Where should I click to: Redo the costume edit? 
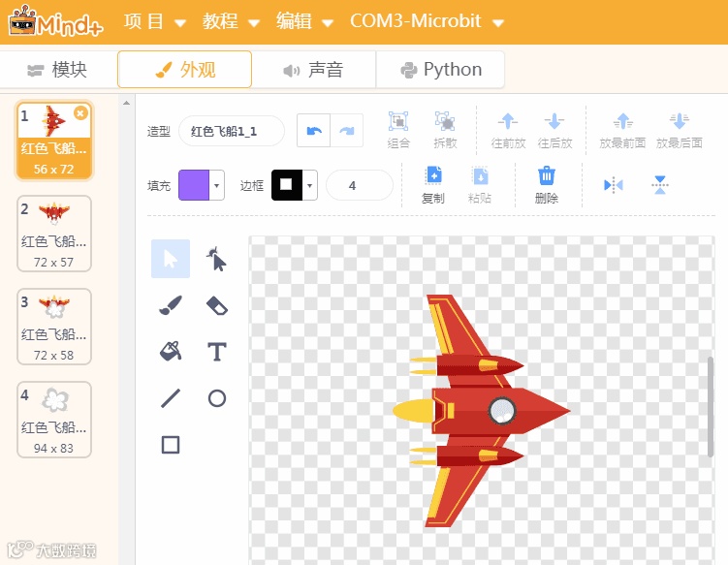[x=346, y=131]
